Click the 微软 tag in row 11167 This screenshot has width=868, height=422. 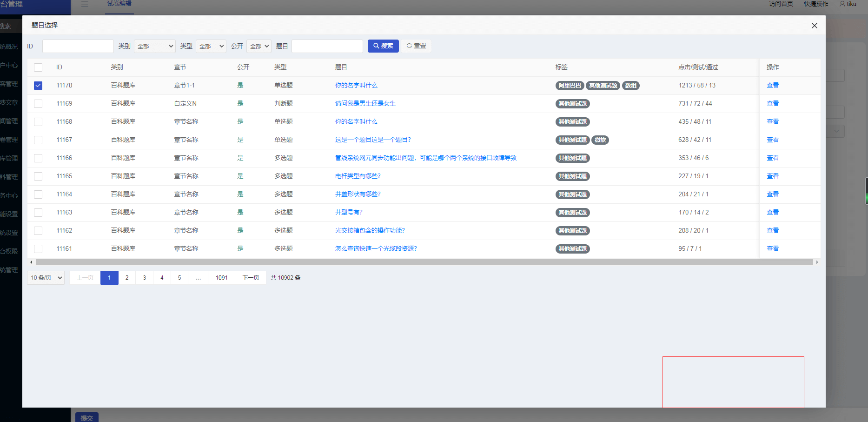coord(600,140)
